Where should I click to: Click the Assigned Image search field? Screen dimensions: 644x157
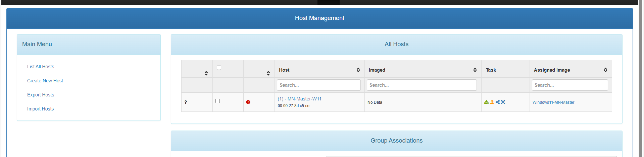(570, 85)
